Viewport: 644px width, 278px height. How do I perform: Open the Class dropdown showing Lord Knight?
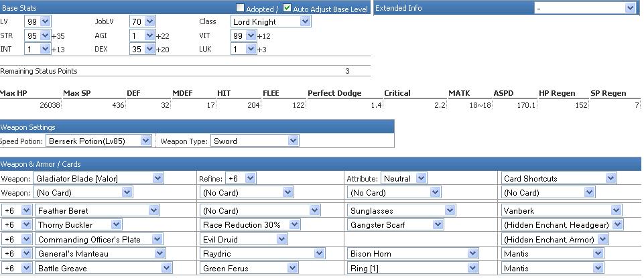(x=271, y=21)
